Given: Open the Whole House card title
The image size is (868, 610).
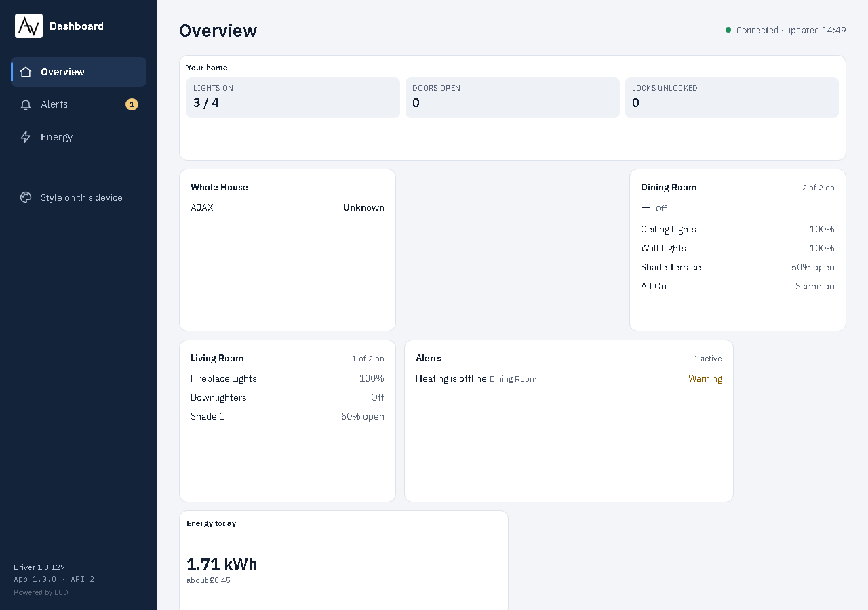Looking at the screenshot, I should click(x=219, y=187).
